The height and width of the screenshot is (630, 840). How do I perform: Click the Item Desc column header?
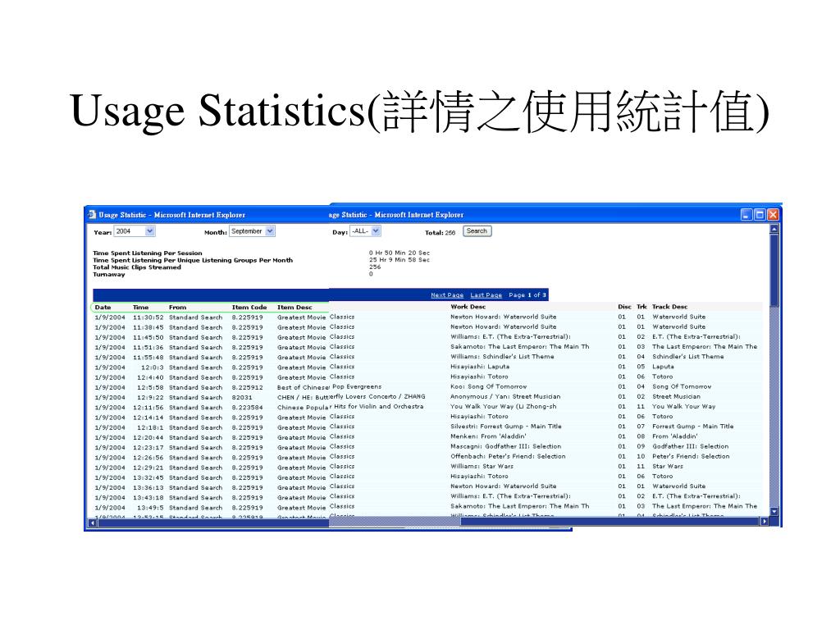click(x=294, y=308)
